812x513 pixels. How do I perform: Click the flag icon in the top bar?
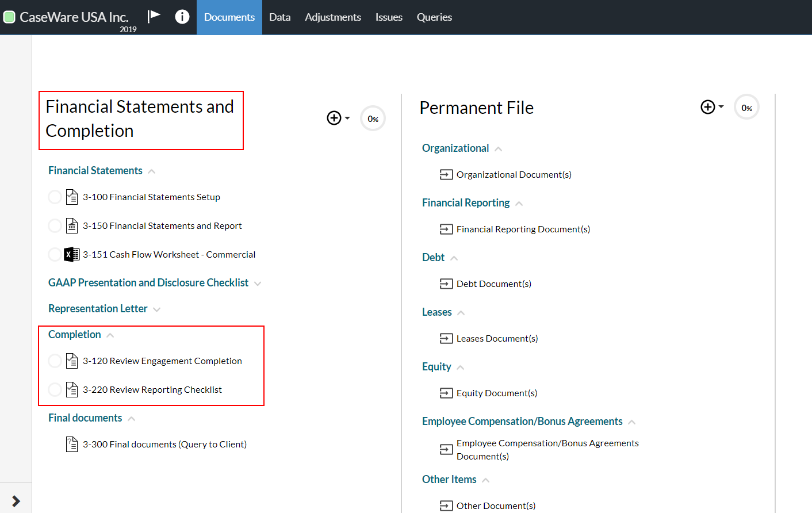(x=154, y=17)
